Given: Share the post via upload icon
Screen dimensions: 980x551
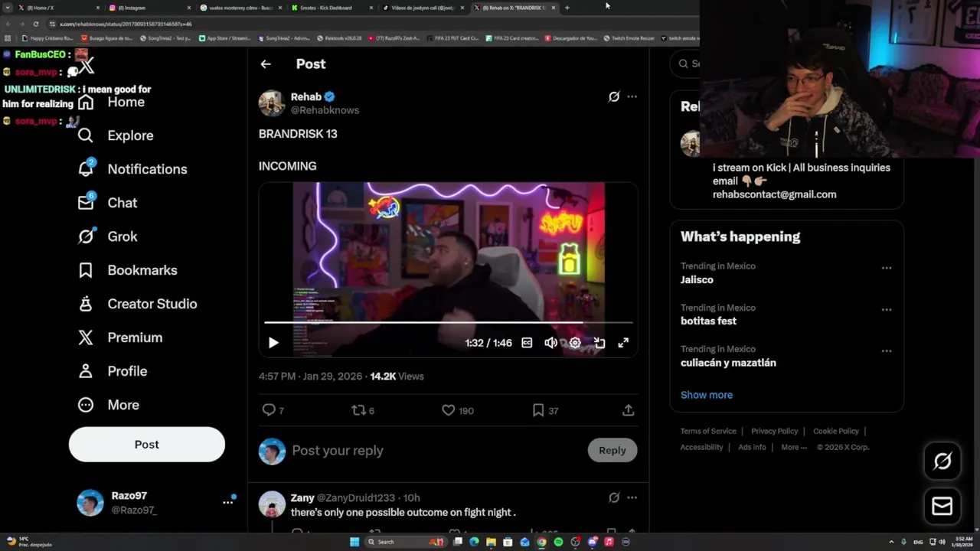Looking at the screenshot, I should (628, 410).
